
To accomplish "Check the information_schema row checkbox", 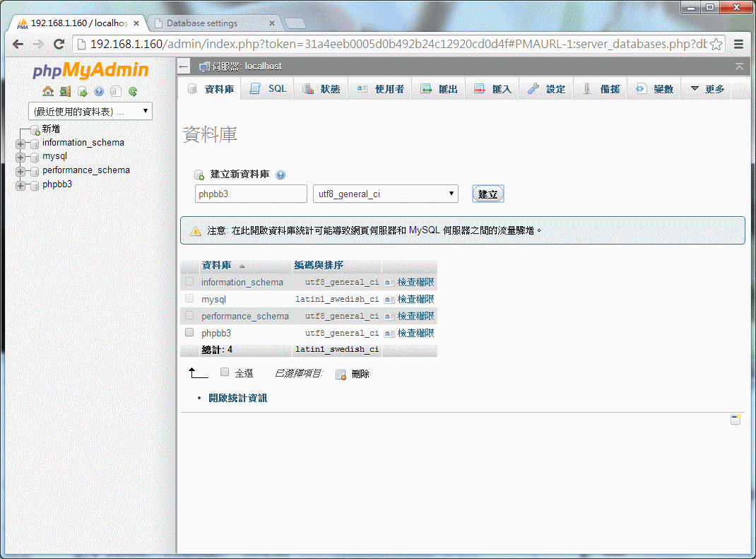I will 189,281.
